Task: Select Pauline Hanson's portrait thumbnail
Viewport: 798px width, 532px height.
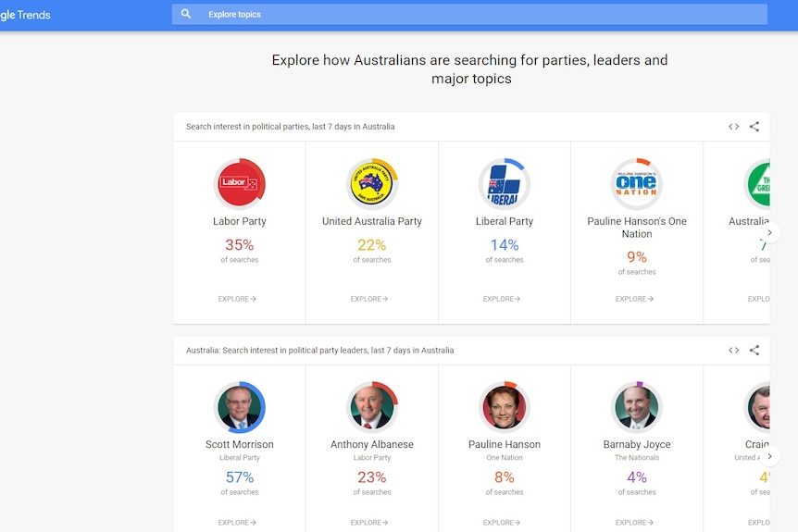Action: 505,407
